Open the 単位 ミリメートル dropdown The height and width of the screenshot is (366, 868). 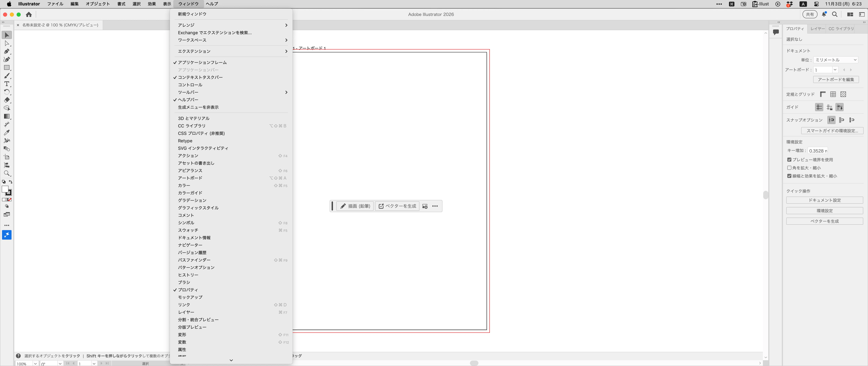pos(835,60)
